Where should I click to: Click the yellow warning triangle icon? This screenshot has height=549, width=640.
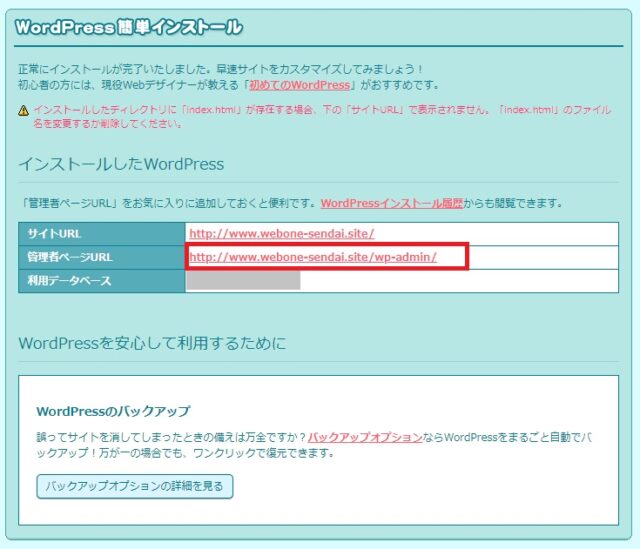pyautogui.click(x=24, y=110)
